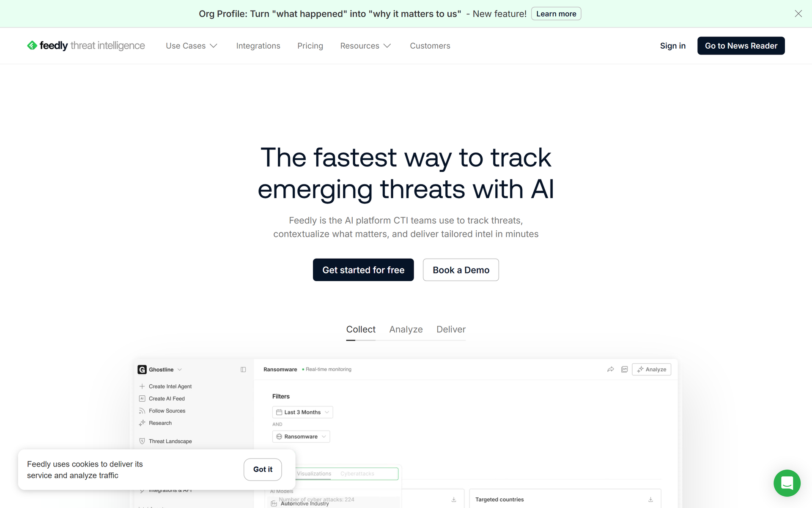This screenshot has width=812, height=508.
Task: Click the Learn more button
Action: click(x=556, y=14)
